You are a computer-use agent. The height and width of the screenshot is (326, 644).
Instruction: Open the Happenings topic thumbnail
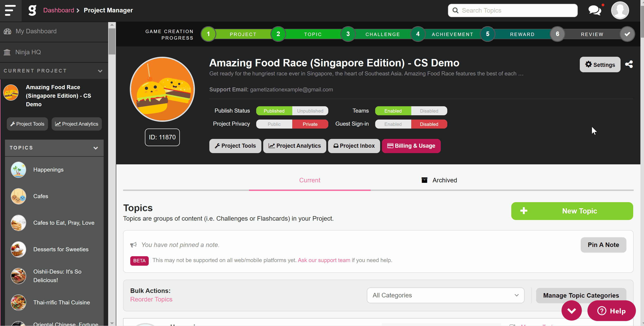pyautogui.click(x=18, y=170)
